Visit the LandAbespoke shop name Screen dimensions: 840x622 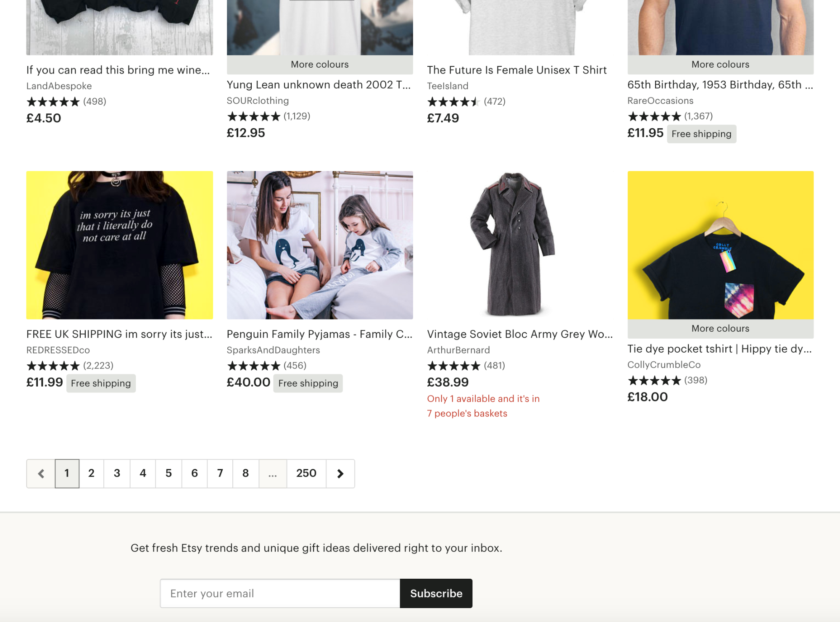click(x=59, y=86)
